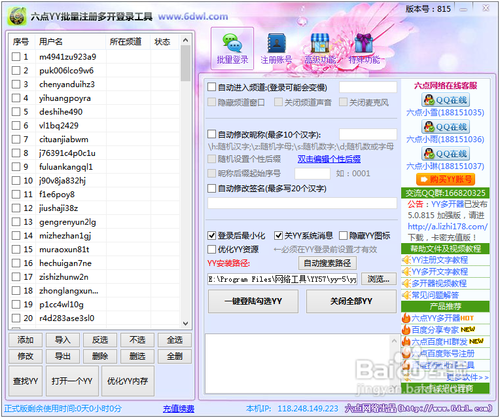Click 关闭全部YY button
The height and width of the screenshot is (418, 500).
[x=351, y=301]
